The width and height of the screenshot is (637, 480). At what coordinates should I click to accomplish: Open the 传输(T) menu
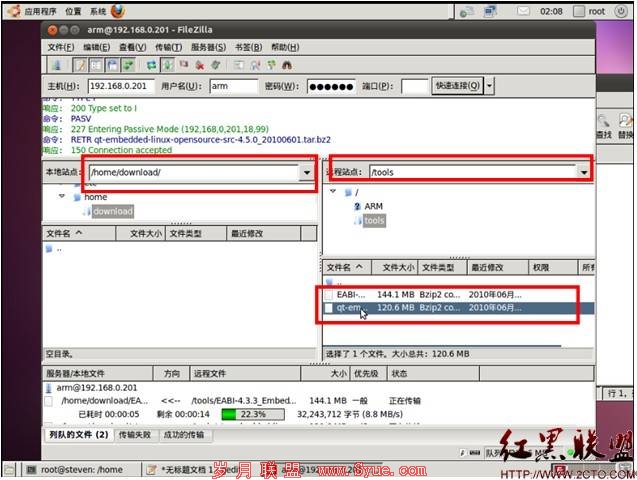click(168, 47)
